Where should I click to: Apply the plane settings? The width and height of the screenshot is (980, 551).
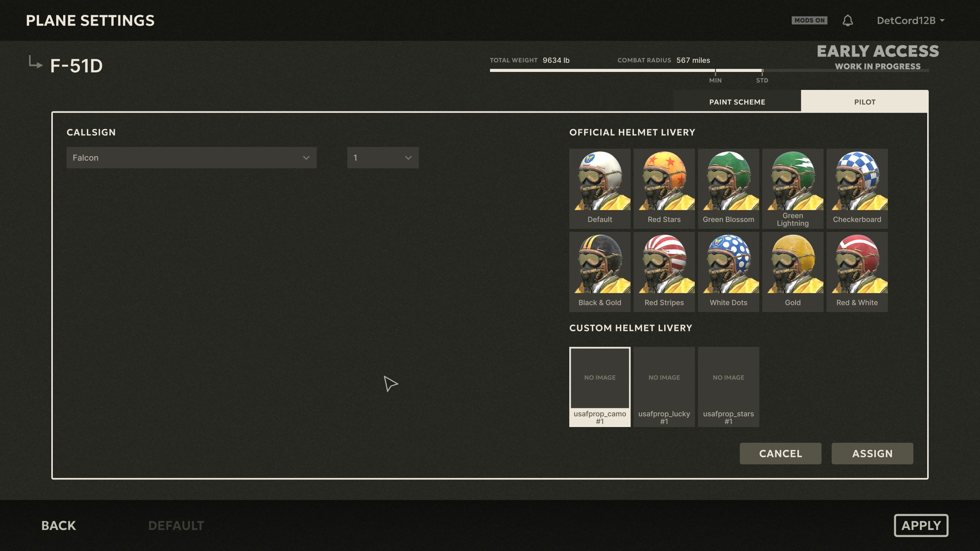click(x=921, y=525)
